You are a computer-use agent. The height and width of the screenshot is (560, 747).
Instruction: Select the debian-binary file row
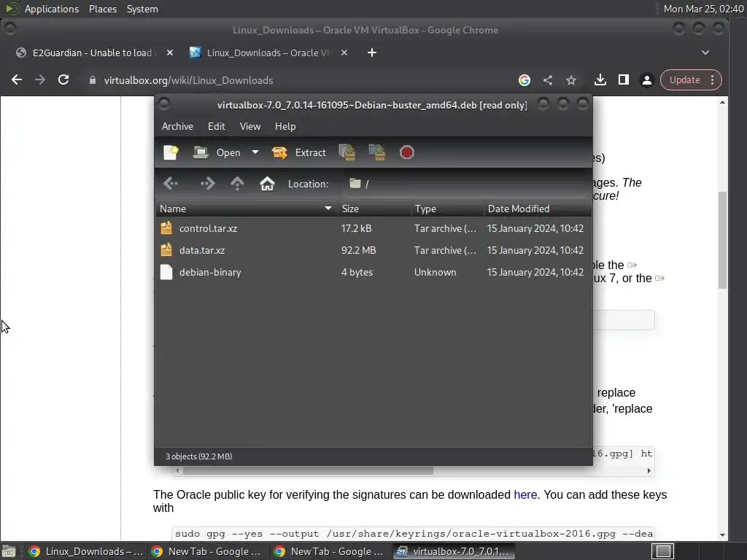[x=373, y=273]
